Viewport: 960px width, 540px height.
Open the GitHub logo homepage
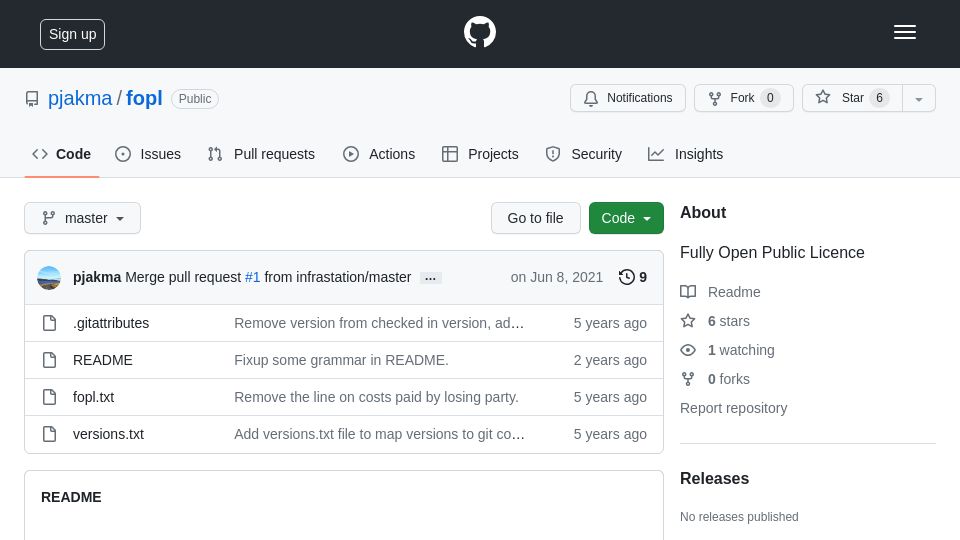pyautogui.click(x=479, y=32)
